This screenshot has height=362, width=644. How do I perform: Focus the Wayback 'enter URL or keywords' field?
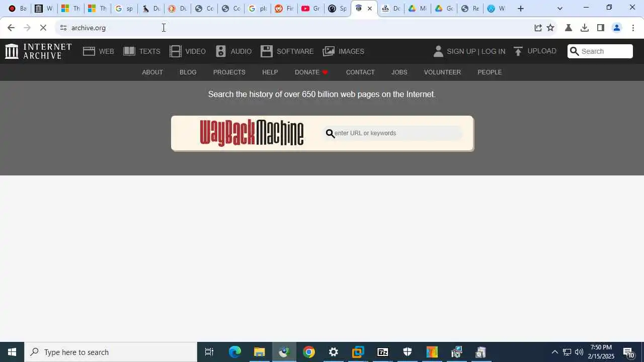point(393,133)
